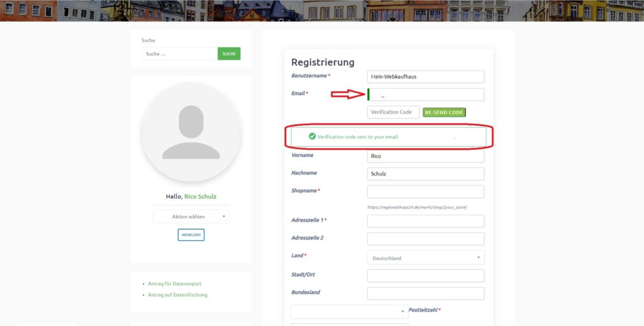Screen dimensions: 644x326
Task: Click the Email input field
Action: [426, 94]
